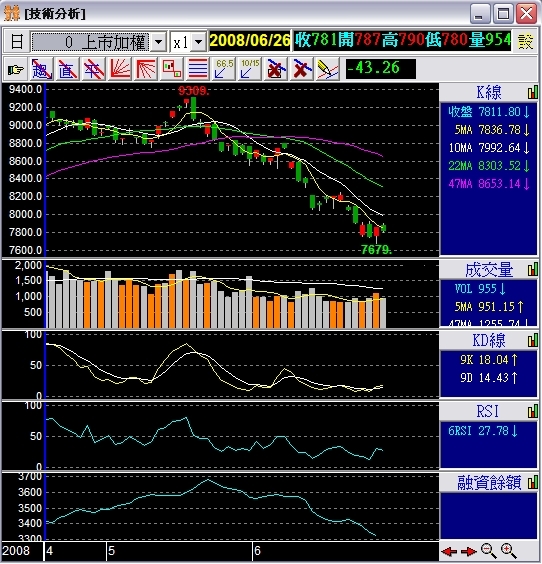This screenshot has width=542, height=564.
Task: Click the bar chart icon beside K線
Action: pyautogui.click(x=533, y=92)
